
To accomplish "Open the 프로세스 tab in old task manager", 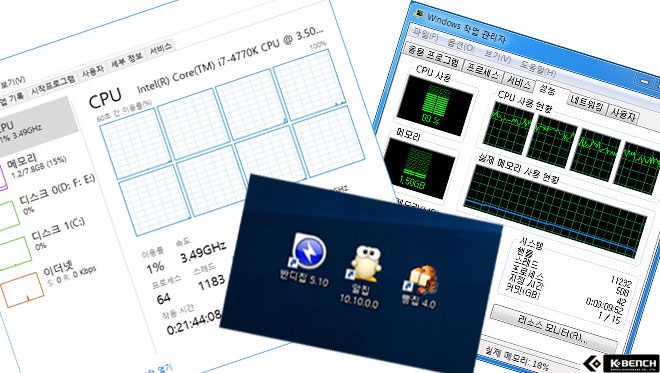I will point(482,72).
